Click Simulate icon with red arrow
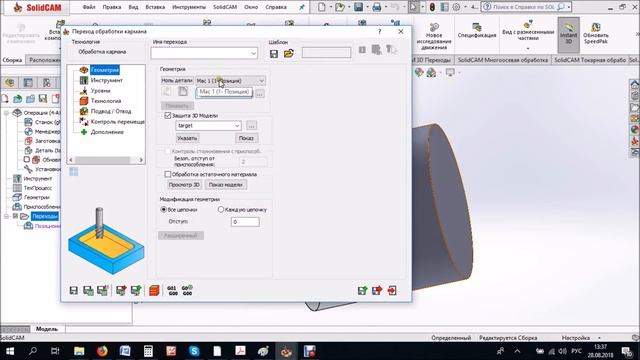640x360 pixels. point(121,290)
